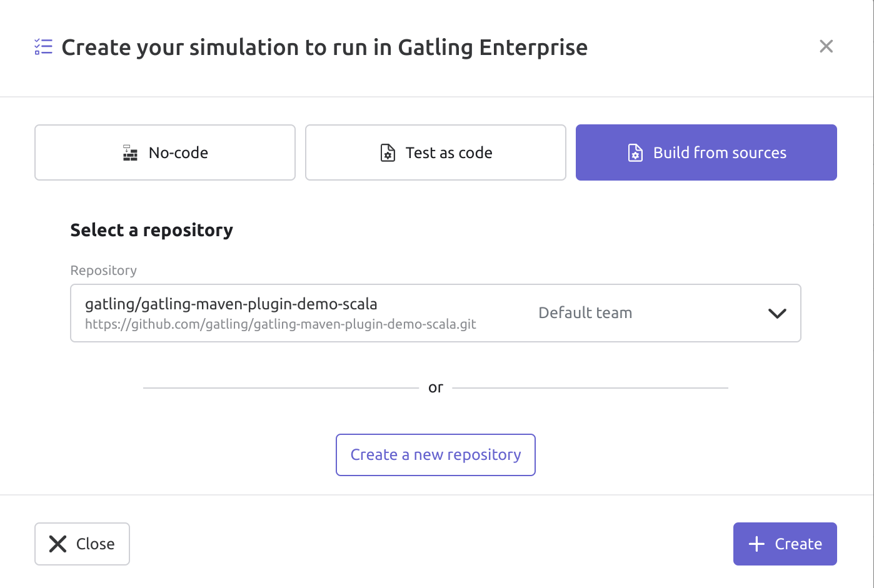Click the X icon inside the Close button
Viewport: 874px width, 588px height.
pyautogui.click(x=58, y=544)
